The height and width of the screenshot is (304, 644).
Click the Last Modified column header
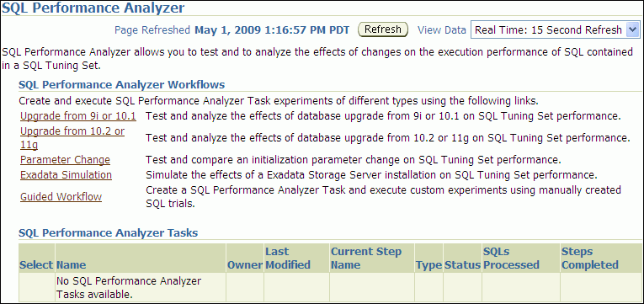click(288, 258)
